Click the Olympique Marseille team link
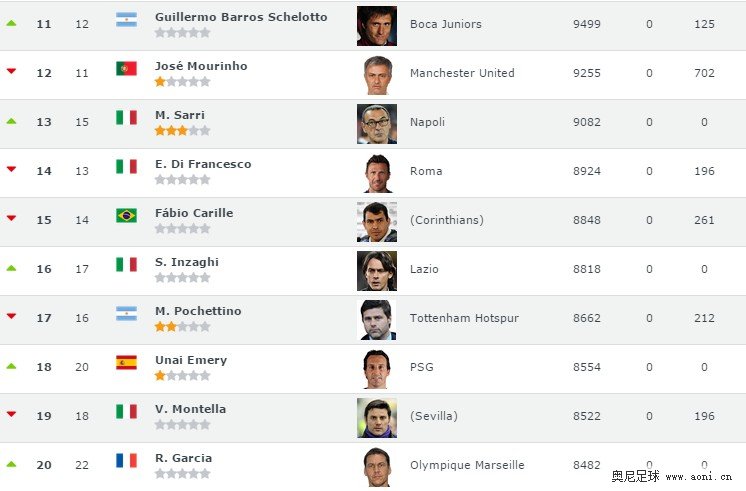The width and height of the screenshot is (746, 491). tap(467, 465)
